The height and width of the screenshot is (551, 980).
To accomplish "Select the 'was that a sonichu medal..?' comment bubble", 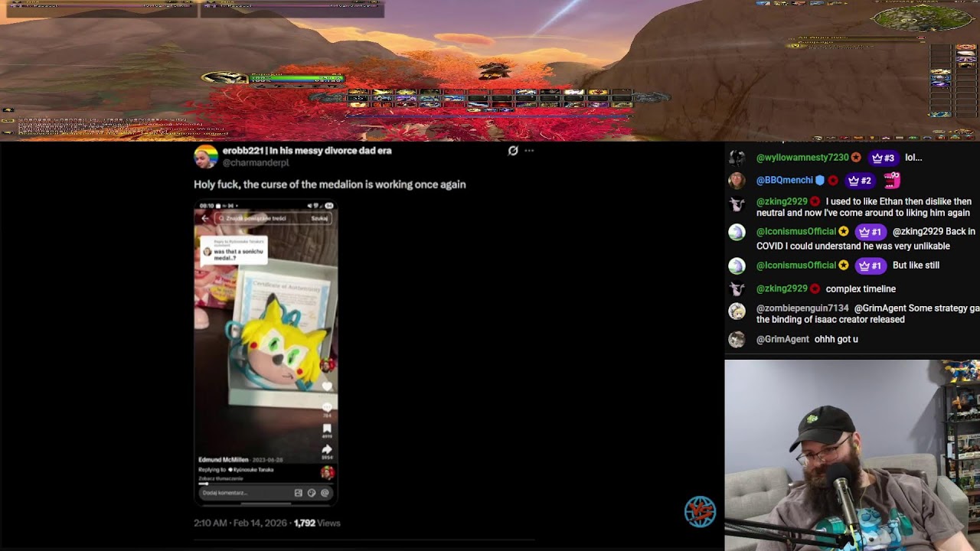I will click(x=234, y=250).
